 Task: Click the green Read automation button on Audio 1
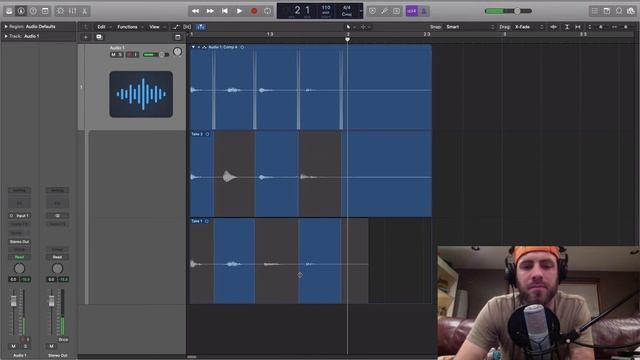click(x=19, y=257)
